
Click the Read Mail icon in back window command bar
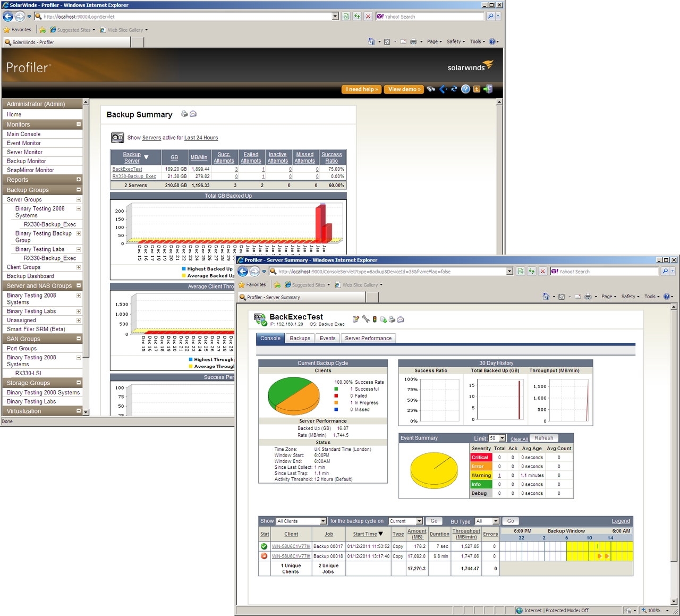[x=403, y=41]
